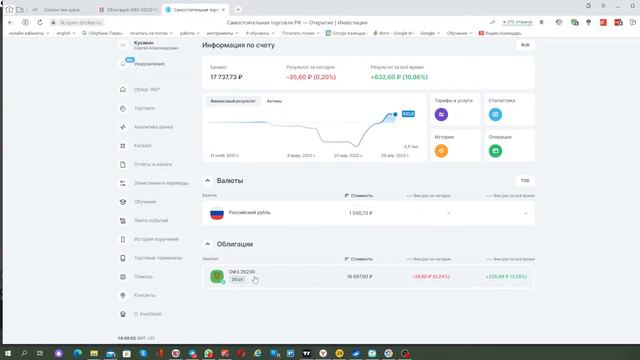
Task: Sort Валюты table by Стоимость
Action: [359, 196]
